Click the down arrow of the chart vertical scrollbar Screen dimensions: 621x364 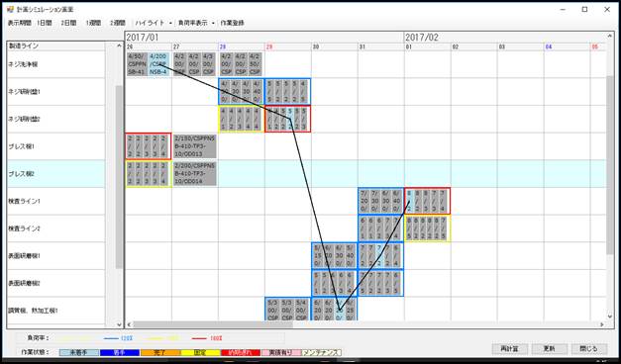pos(610,317)
